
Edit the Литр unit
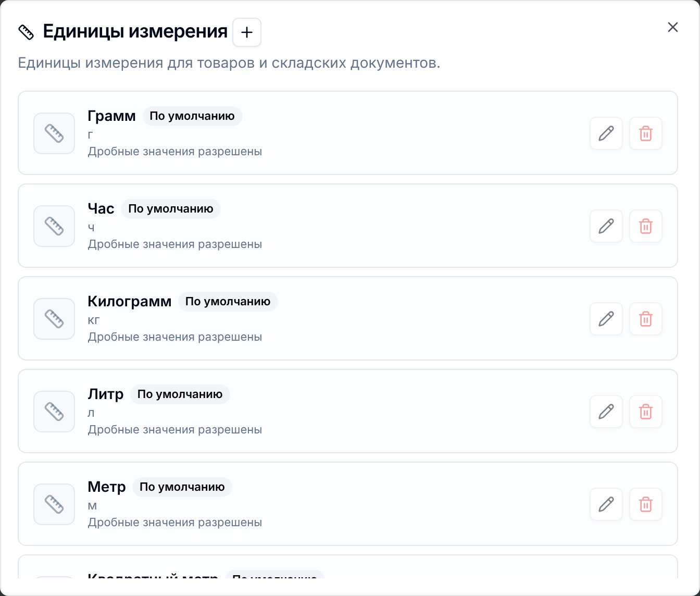coord(606,412)
